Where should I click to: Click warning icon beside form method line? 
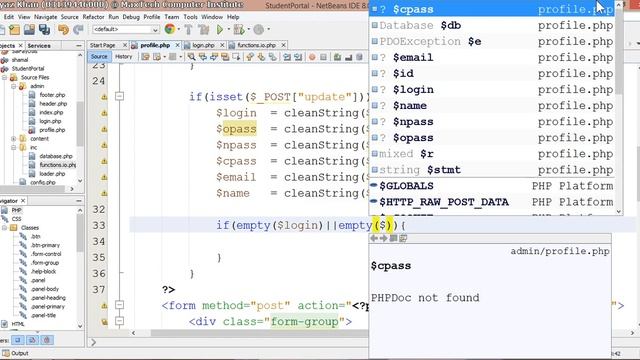coord(104,305)
